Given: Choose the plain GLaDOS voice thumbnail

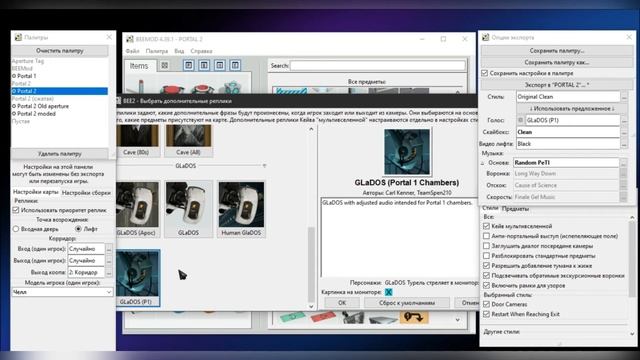Looking at the screenshot, I should tap(189, 209).
